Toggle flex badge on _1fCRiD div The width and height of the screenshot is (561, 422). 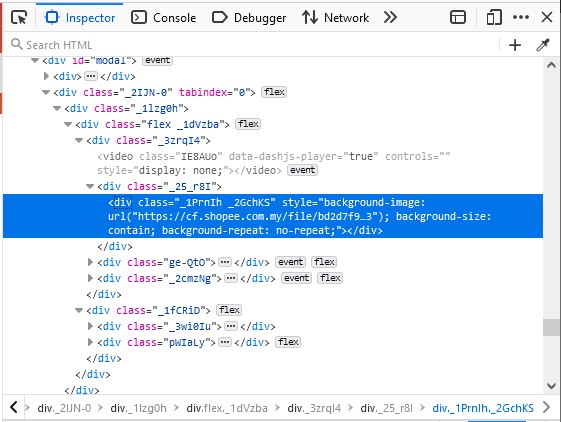[229, 310]
